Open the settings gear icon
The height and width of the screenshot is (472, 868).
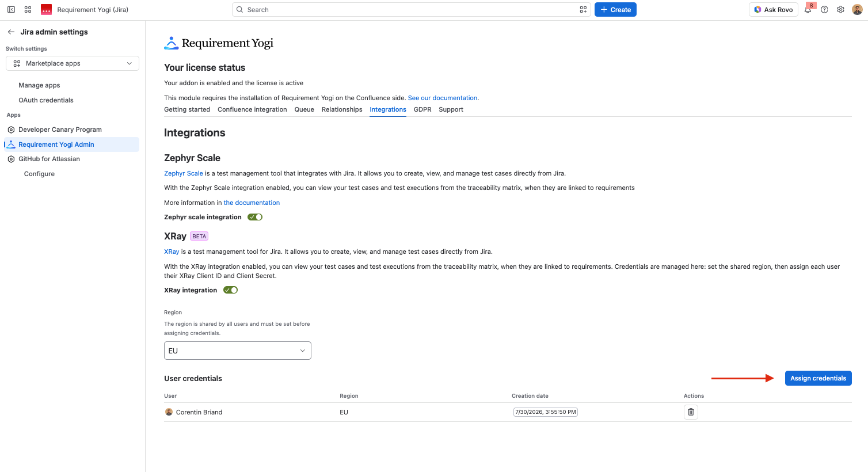[840, 10]
